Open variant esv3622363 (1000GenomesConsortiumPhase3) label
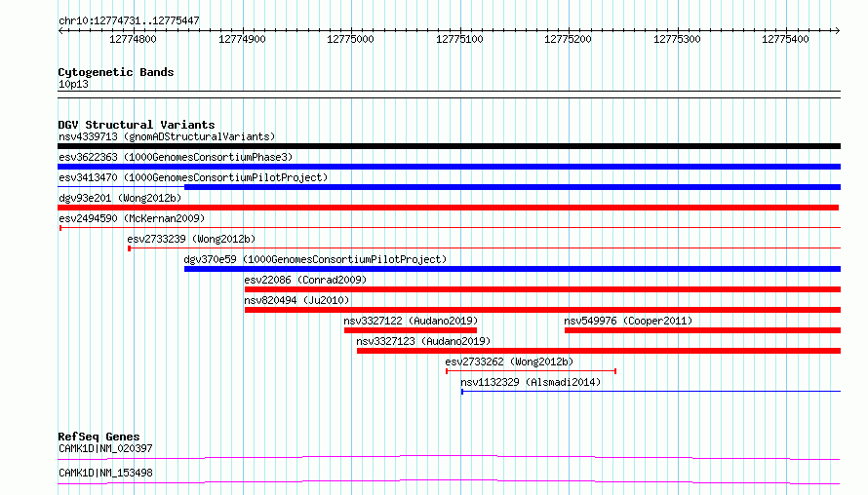This screenshot has width=868, height=495. click(176, 157)
